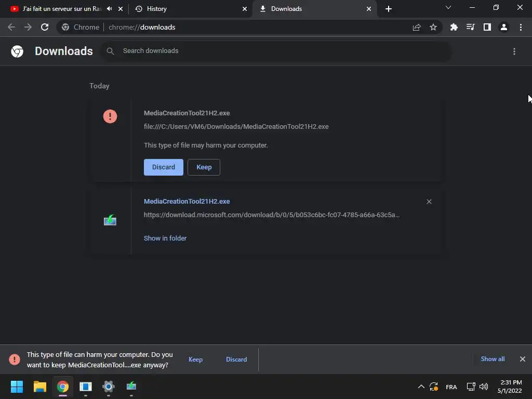
Task: Open Media Creation Tool taskbar icon
Action: [131, 387]
